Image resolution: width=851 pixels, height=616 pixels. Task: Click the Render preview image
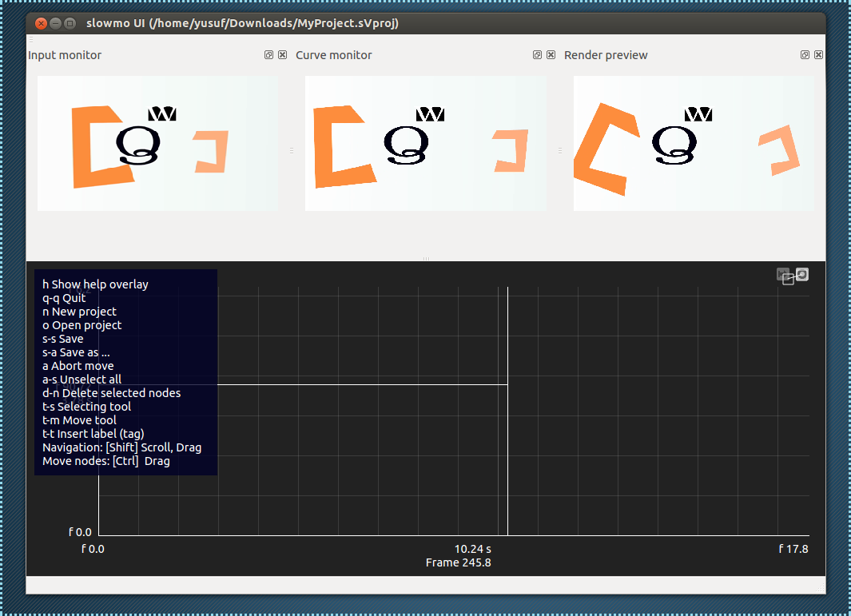click(694, 143)
